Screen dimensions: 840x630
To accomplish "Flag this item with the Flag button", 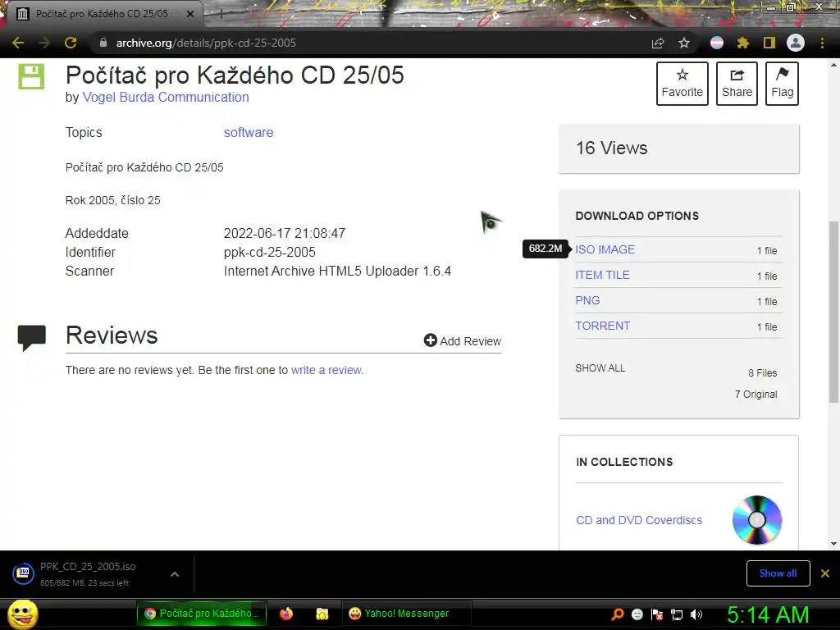I will [x=782, y=84].
